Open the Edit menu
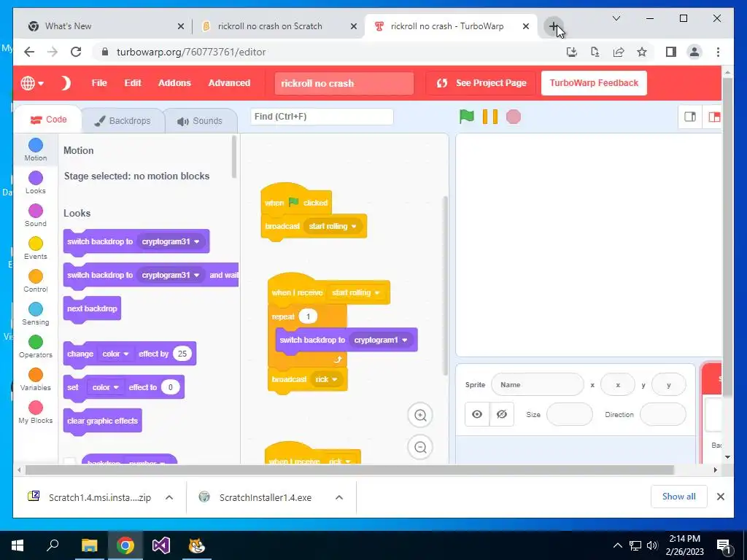The image size is (747, 560). pyautogui.click(x=133, y=83)
